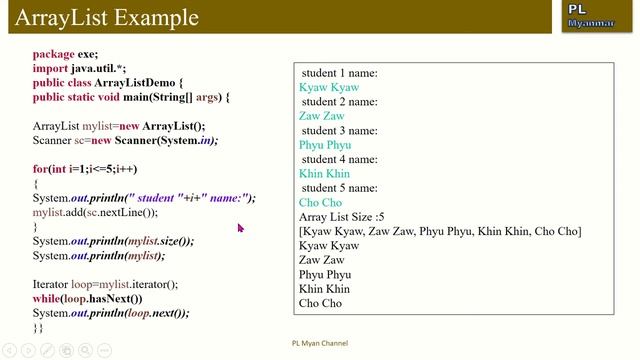The image size is (640, 360).
Task: Click 'System.out.println(mylist);' line
Action: (99, 256)
